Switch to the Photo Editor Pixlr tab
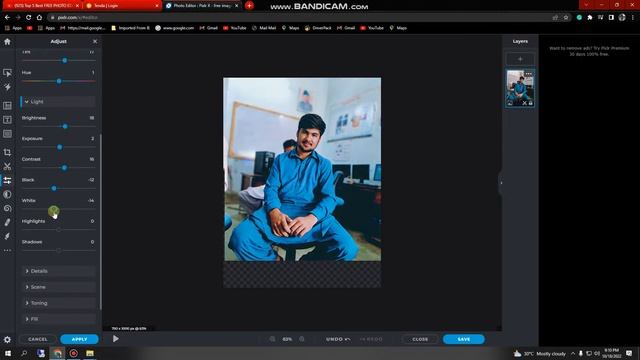The image size is (640, 360). [202, 6]
